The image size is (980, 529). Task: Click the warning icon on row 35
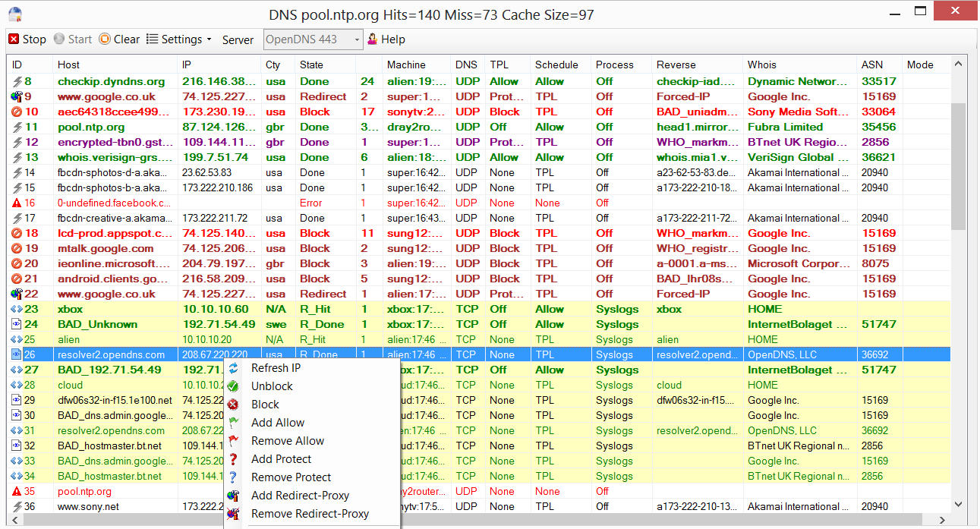click(x=17, y=491)
